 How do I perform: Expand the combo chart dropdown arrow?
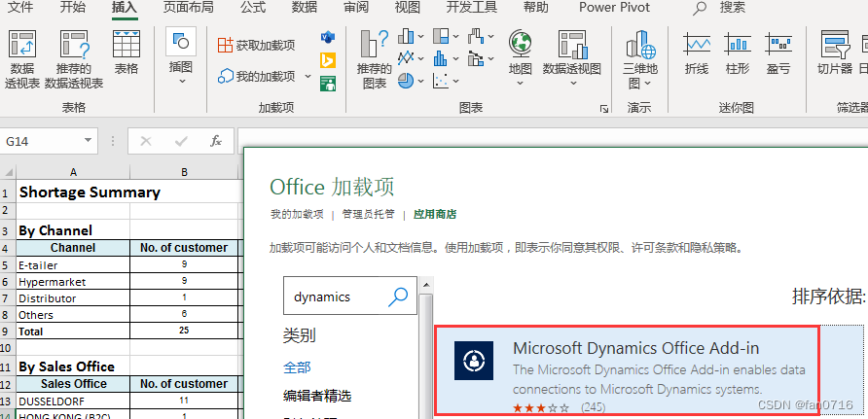491,58
